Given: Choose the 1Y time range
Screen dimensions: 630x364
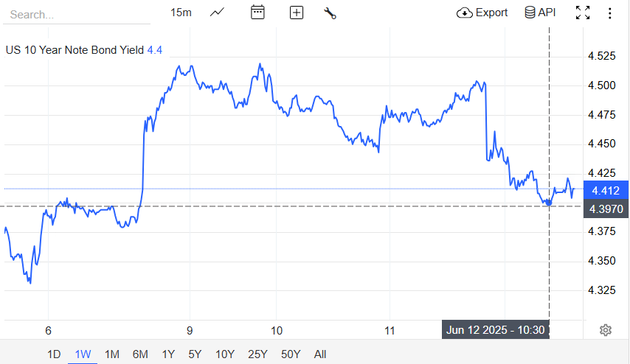Looking at the screenshot, I should coord(168,354).
